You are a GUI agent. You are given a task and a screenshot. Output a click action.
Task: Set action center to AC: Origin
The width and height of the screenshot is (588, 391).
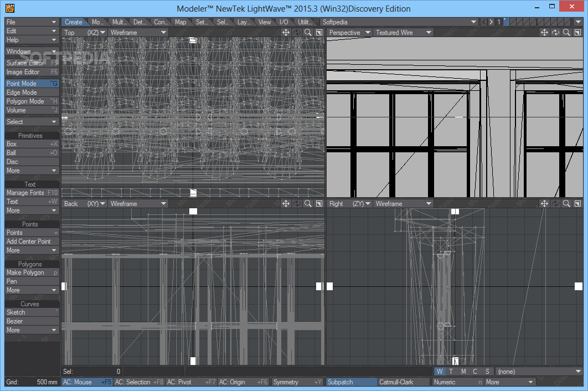[244, 382]
